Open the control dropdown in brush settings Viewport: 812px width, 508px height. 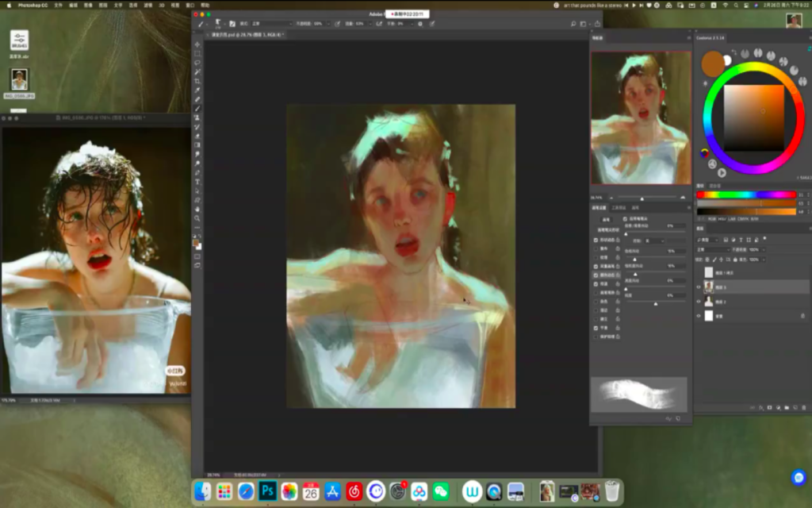654,241
